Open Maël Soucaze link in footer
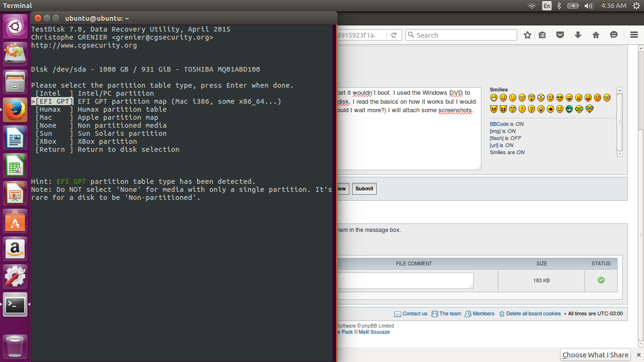Screen dimensions: 644x362 pyautogui.click(x=374, y=332)
